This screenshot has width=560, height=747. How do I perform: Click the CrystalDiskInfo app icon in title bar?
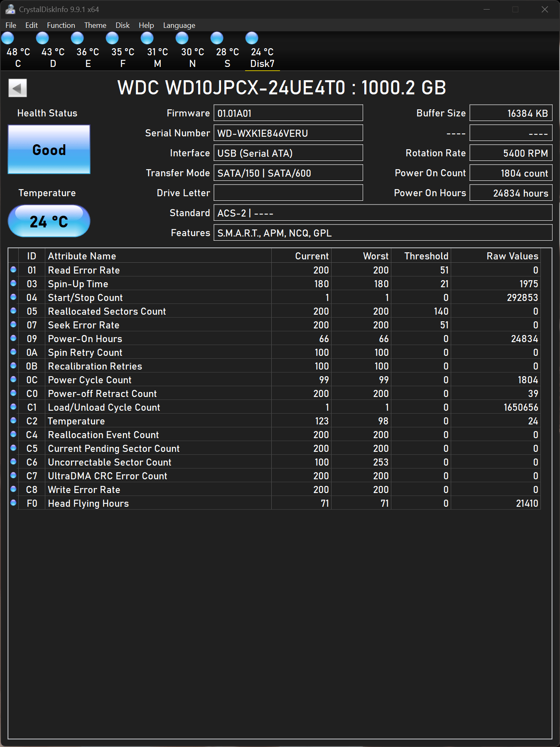[x=10, y=9]
